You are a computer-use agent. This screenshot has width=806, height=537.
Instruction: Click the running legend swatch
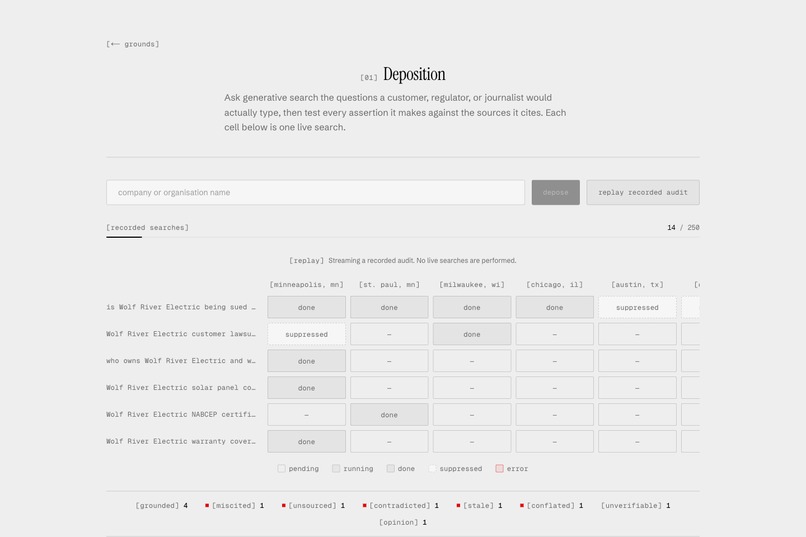coord(336,469)
